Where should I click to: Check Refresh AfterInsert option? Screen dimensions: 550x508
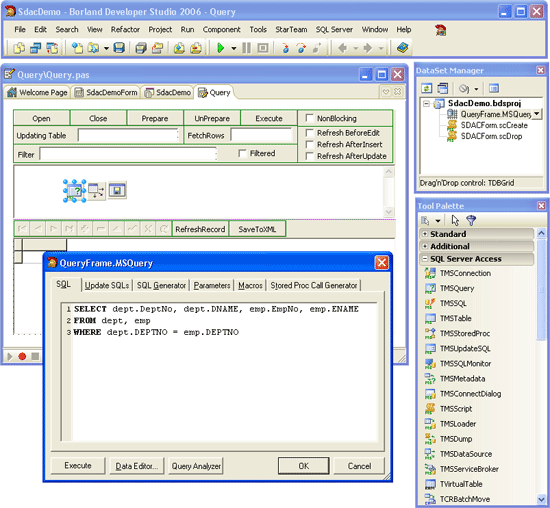pyautogui.click(x=309, y=145)
